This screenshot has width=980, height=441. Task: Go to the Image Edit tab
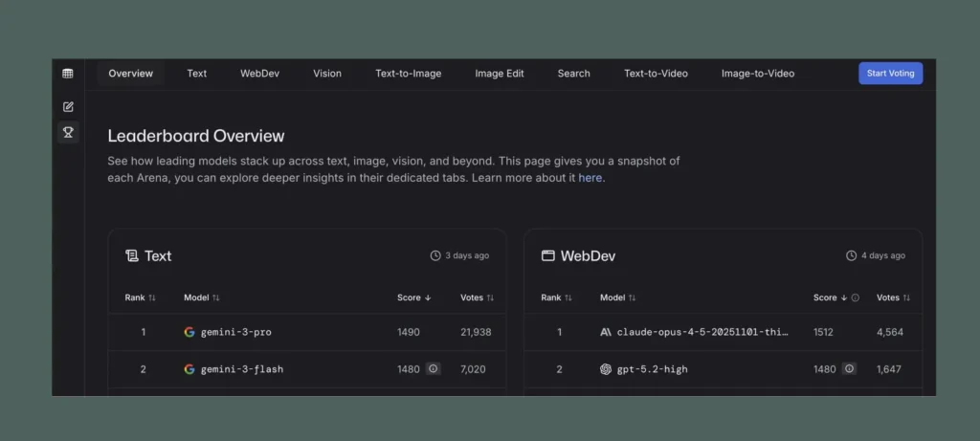(x=500, y=74)
